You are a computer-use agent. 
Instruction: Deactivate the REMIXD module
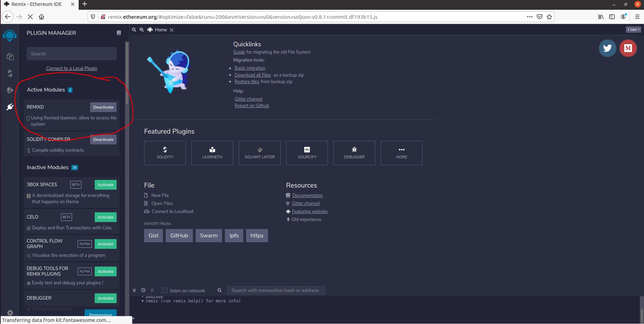pyautogui.click(x=103, y=107)
